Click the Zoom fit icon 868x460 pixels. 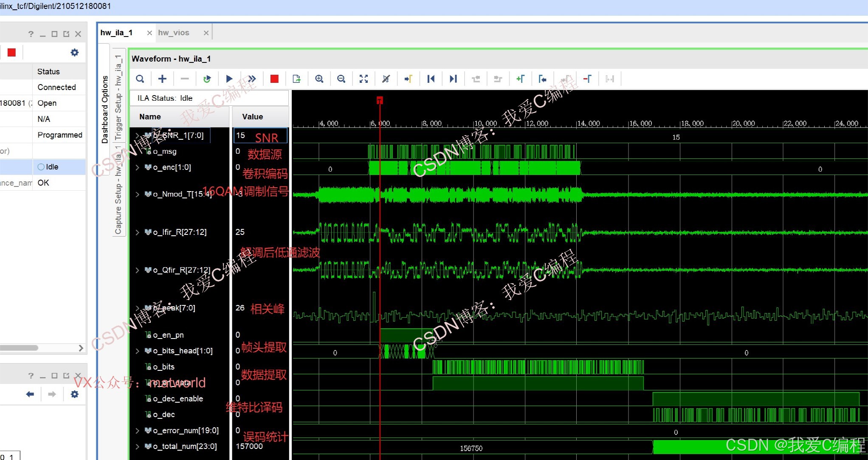point(364,79)
